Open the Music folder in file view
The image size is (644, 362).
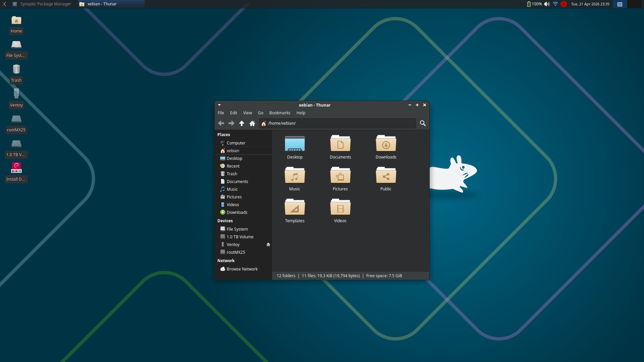click(294, 176)
